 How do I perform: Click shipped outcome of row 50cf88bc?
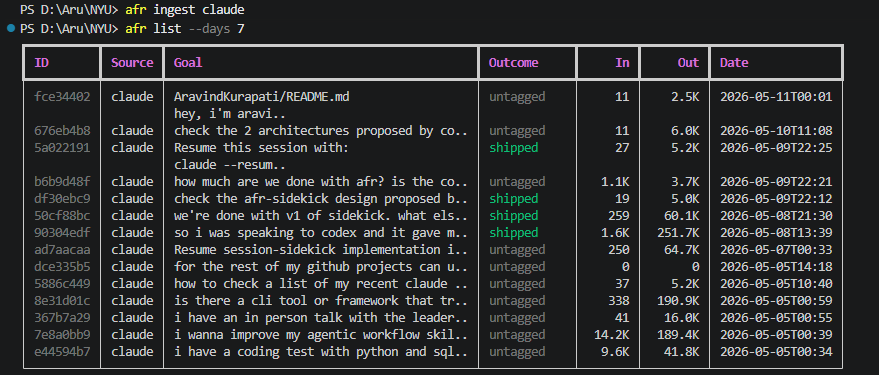(513, 215)
